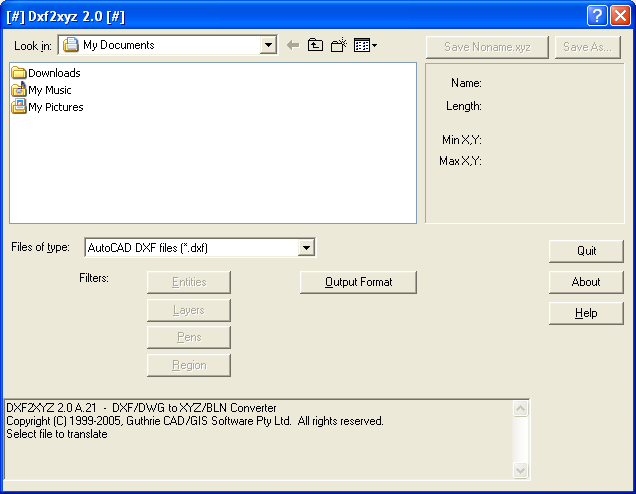Click the log scrollbar down arrow
Image resolution: width=636 pixels, height=494 pixels.
[520, 470]
